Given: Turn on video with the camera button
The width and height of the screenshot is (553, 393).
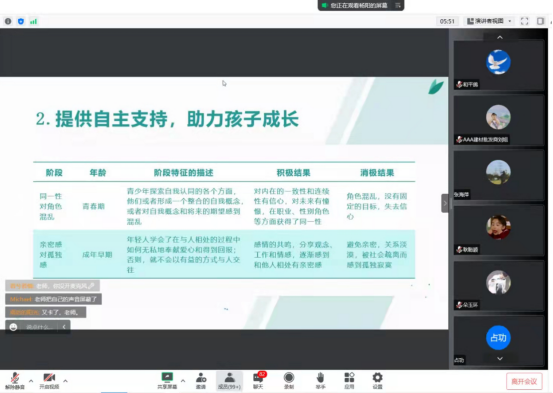Looking at the screenshot, I should (49, 380).
